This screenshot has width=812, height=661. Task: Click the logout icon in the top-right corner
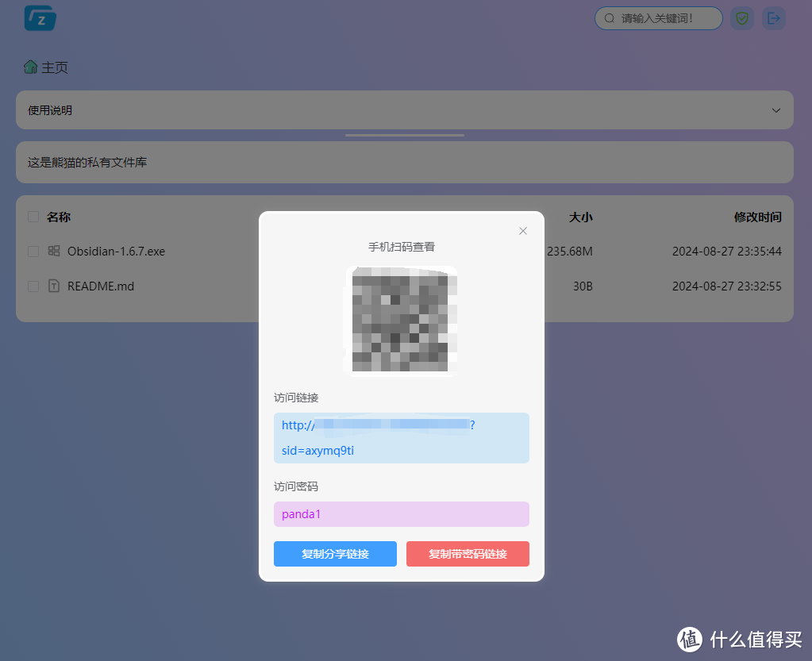click(773, 17)
